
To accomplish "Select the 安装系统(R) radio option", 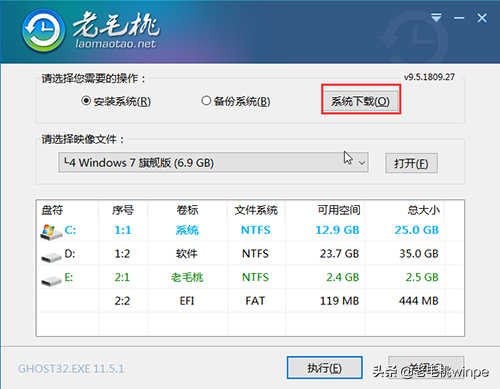I will pyautogui.click(x=116, y=101).
